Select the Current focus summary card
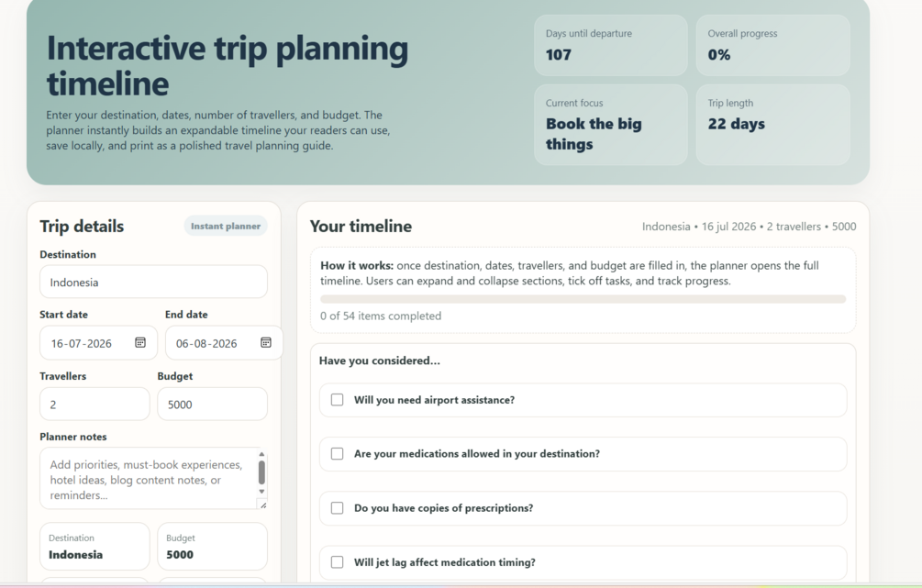The width and height of the screenshot is (922, 588). [610, 125]
